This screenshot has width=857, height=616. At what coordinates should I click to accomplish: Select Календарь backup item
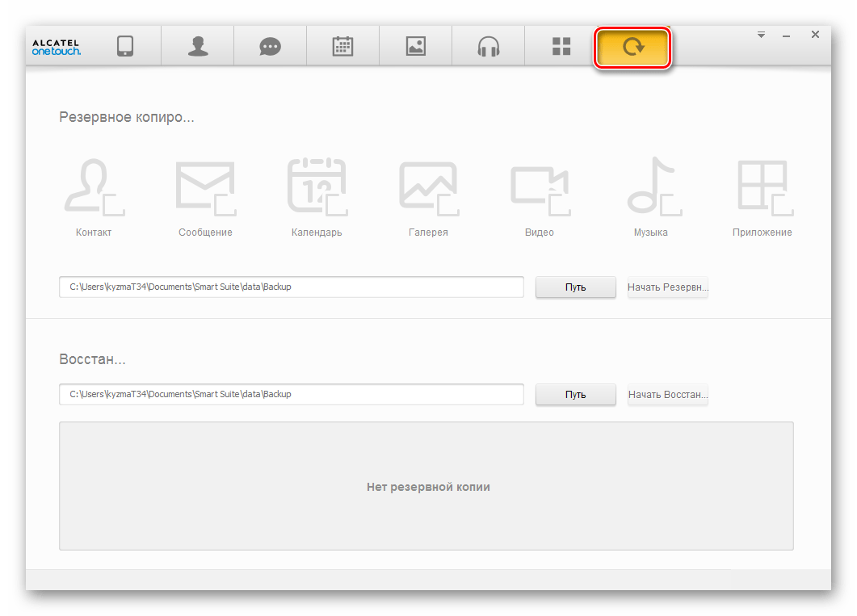317,198
